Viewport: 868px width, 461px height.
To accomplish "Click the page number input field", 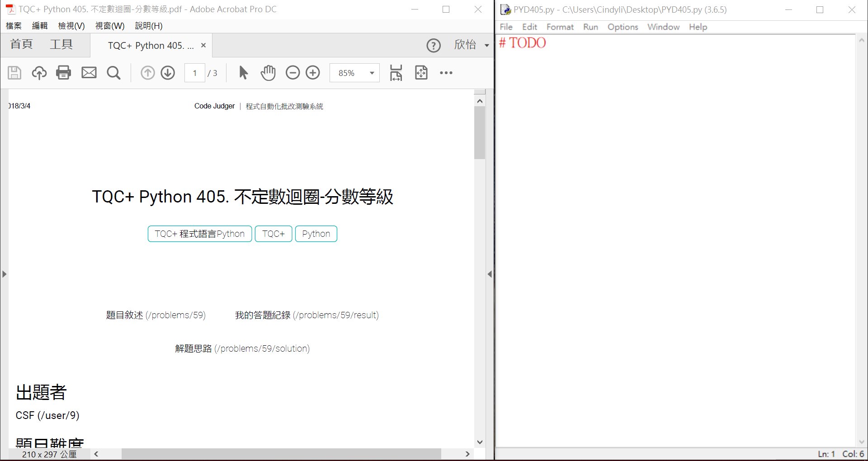I will (x=195, y=73).
